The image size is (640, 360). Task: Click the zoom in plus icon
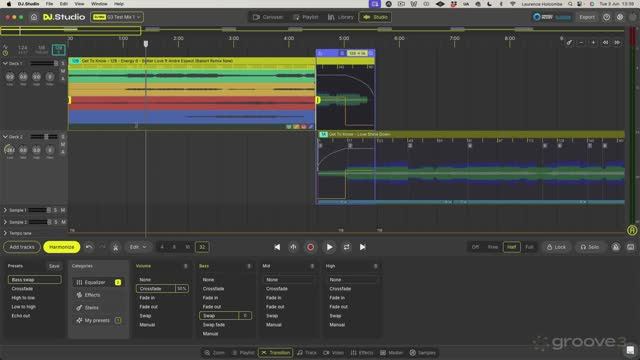coord(593,42)
